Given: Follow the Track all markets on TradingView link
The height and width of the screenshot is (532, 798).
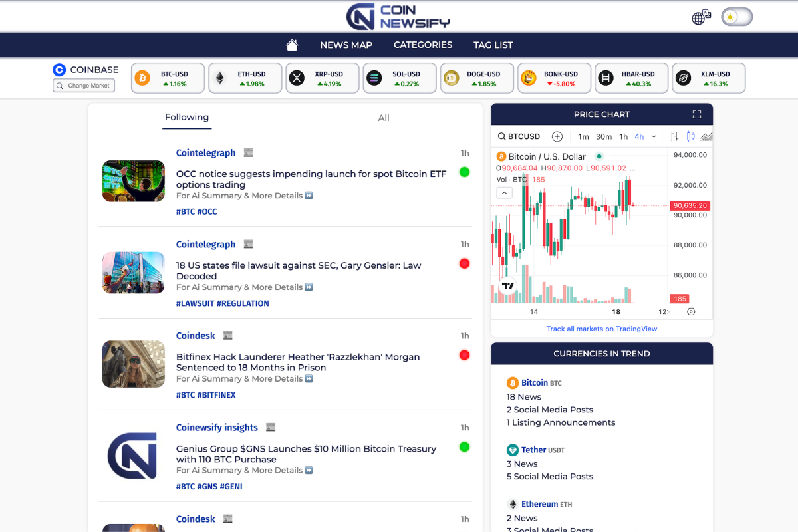Looking at the screenshot, I should pyautogui.click(x=601, y=329).
